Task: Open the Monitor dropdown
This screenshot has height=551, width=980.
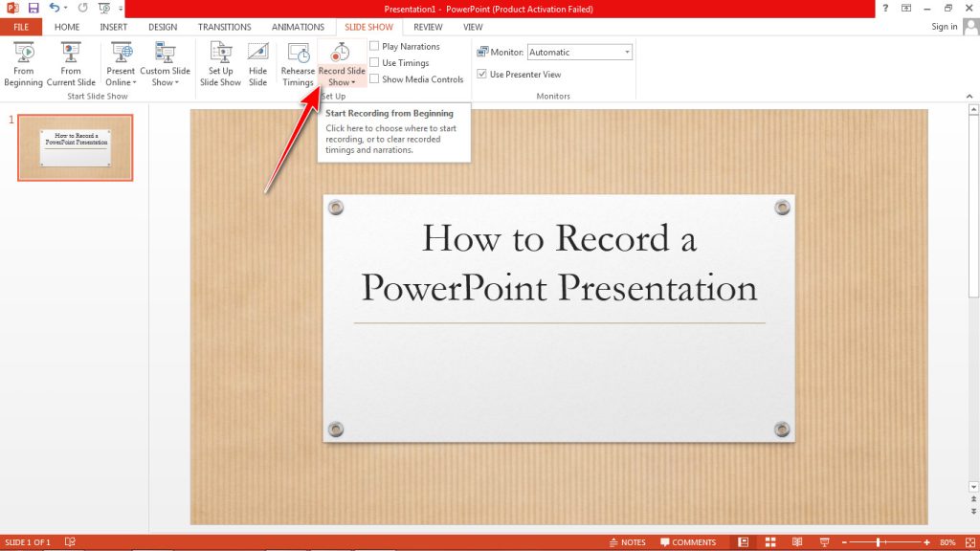Action: [x=628, y=52]
